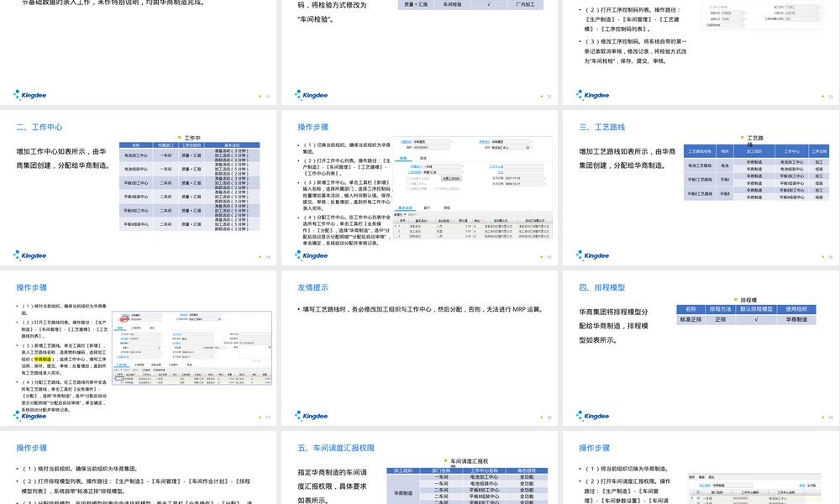840x504 pixels.
Task: Click the process route table on slide 16
Action: 756,174
